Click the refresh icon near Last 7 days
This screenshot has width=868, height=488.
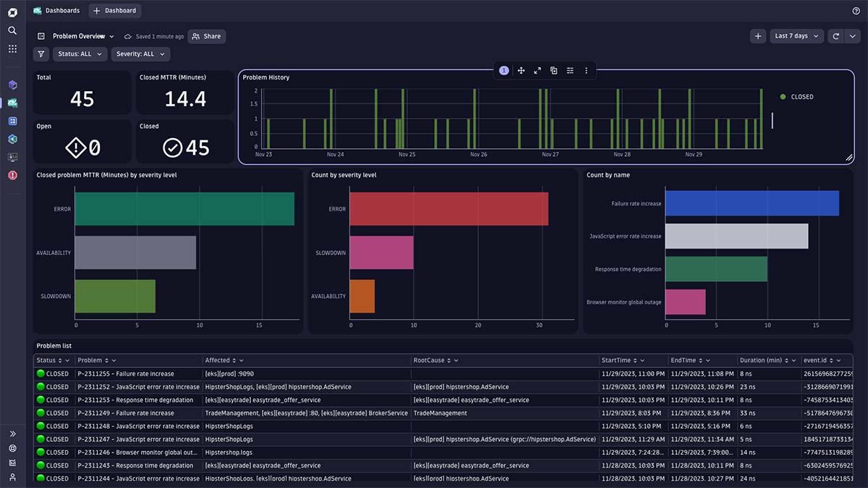(837, 35)
